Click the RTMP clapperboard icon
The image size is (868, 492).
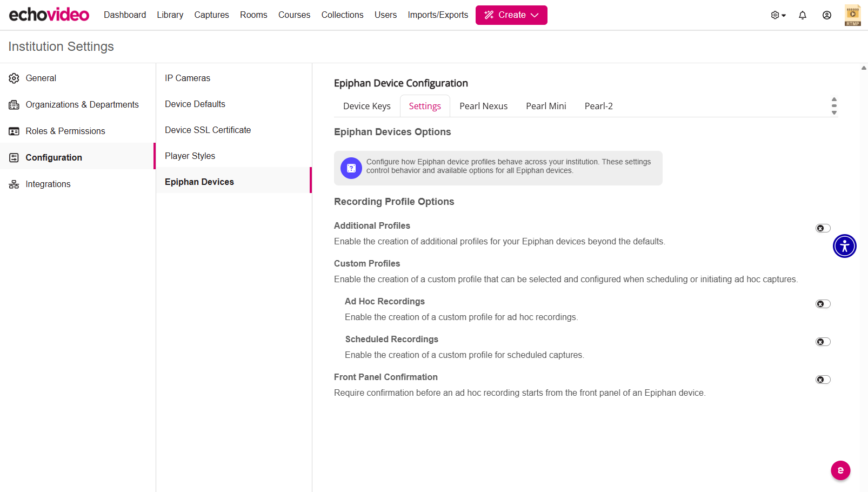point(853,15)
